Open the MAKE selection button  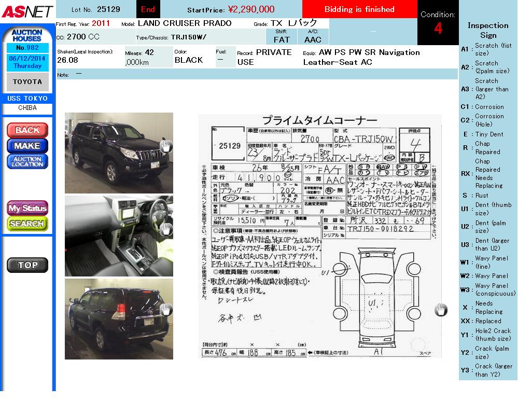[27, 146]
